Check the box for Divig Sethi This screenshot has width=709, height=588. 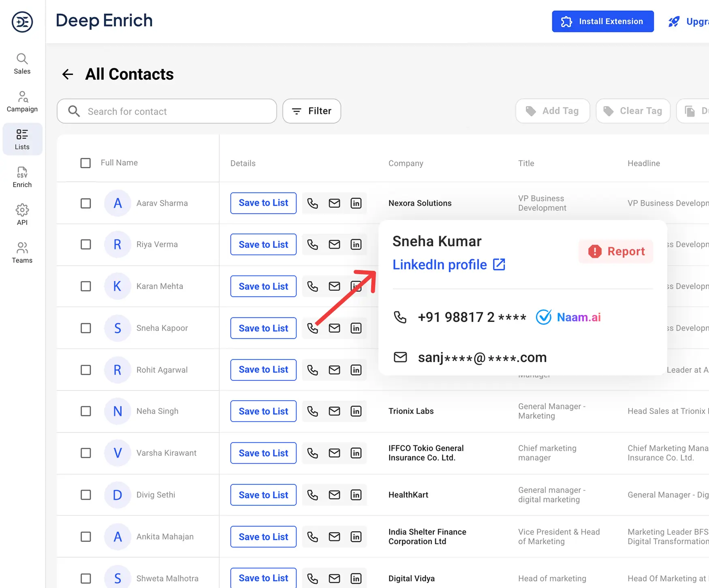tap(85, 495)
